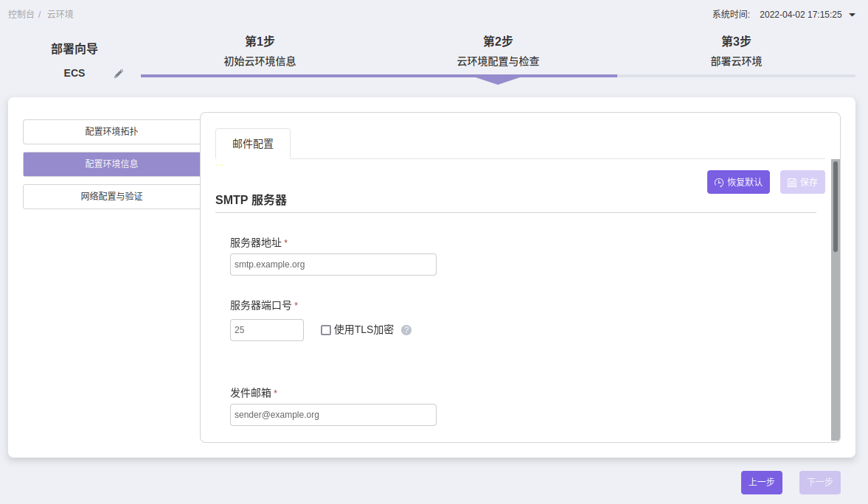Enable the 使用TLS加密 checkbox

pos(326,330)
